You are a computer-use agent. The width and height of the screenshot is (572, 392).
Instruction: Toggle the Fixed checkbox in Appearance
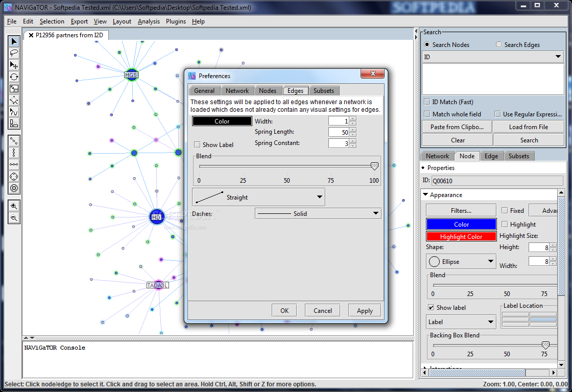[x=505, y=210]
